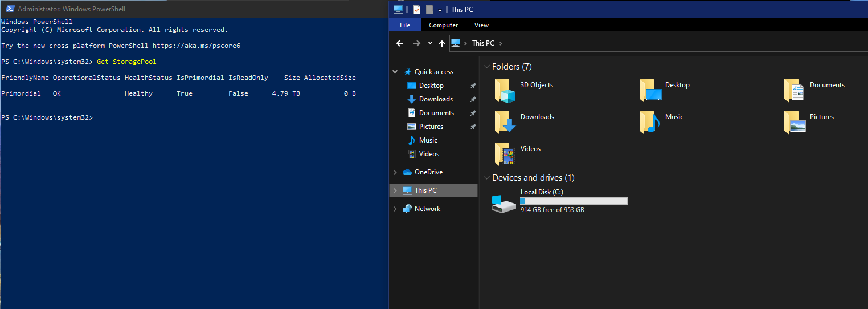The height and width of the screenshot is (309, 868).
Task: Select Videos in Quick access sidebar
Action: (429, 154)
